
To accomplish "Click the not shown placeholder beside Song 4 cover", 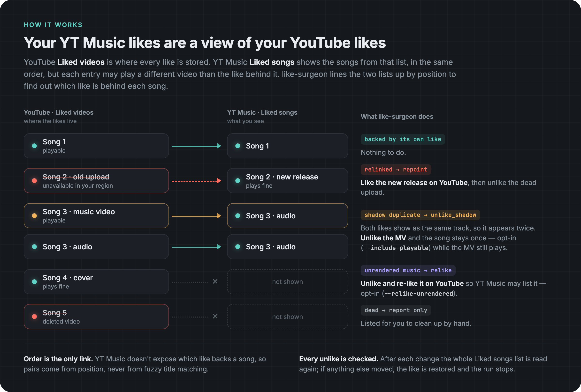I will (288, 282).
